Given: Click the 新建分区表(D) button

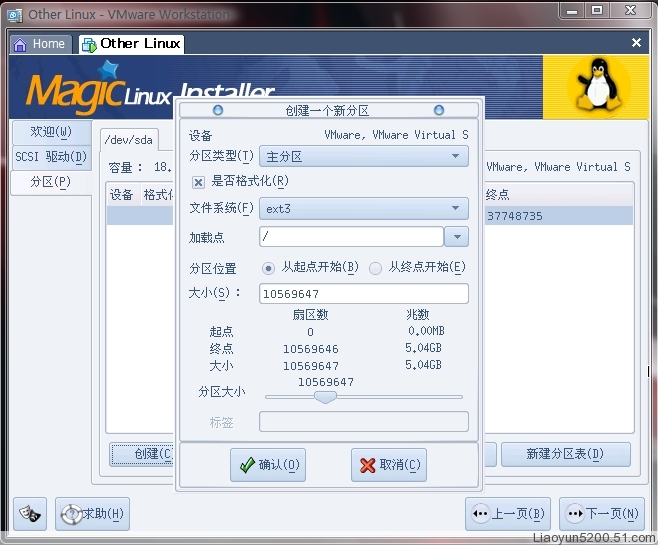Looking at the screenshot, I should (565, 454).
